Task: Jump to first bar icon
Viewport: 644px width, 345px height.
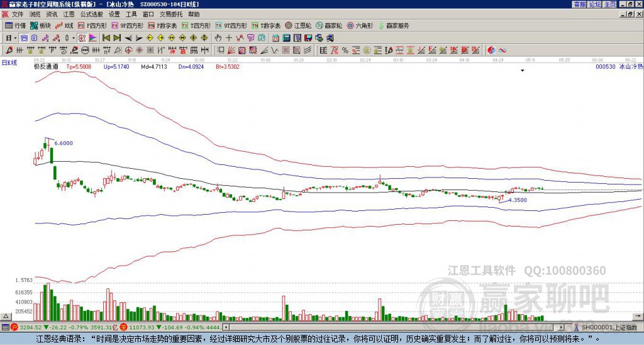Action: (x=106, y=38)
